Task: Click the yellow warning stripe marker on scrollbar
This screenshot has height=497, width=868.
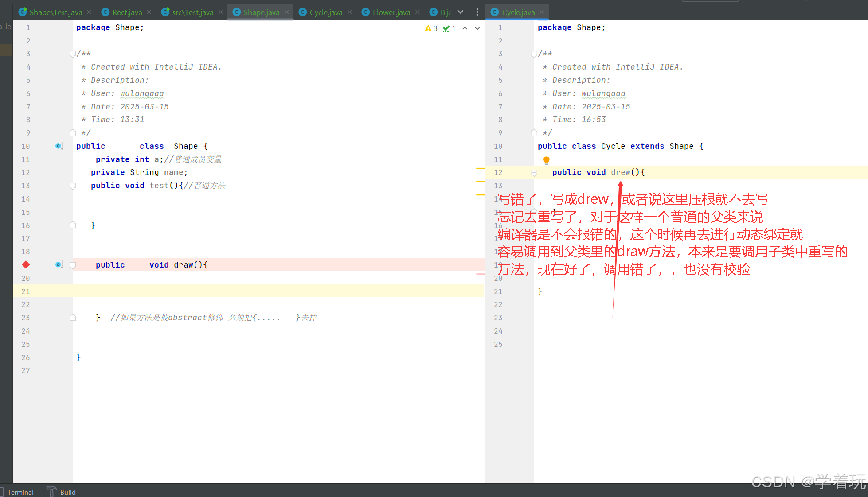Action: coord(480,168)
